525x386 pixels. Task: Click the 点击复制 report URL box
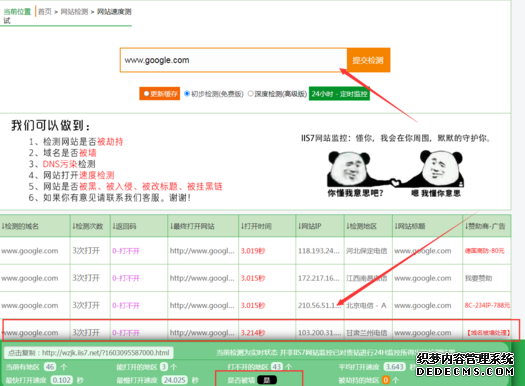[89, 353]
